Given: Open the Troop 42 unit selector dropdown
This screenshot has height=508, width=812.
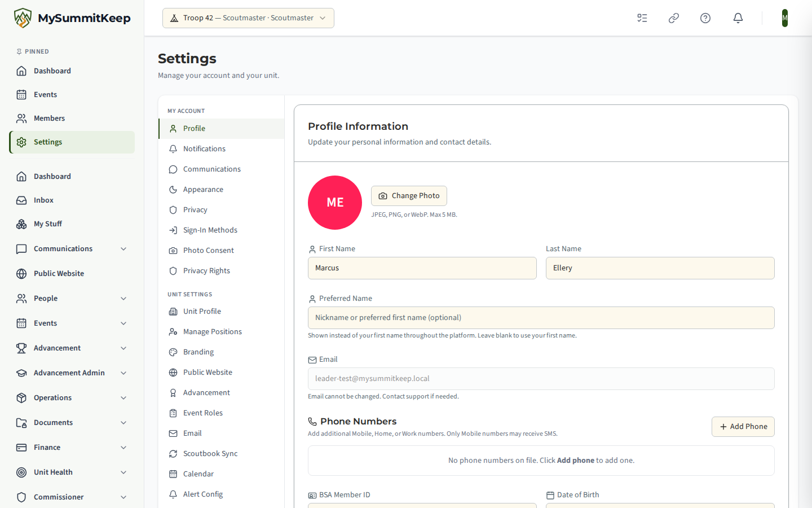Looking at the screenshot, I should point(248,18).
